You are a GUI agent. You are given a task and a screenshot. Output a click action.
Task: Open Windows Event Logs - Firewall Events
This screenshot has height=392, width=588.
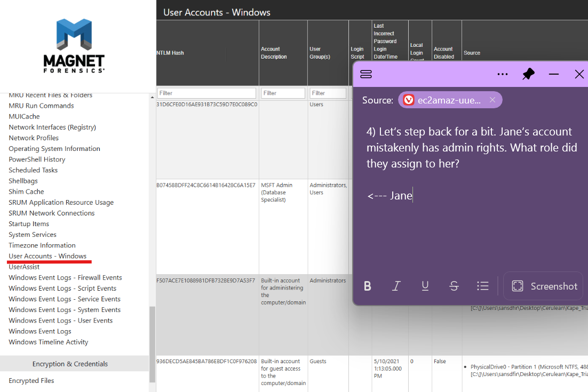pos(65,277)
